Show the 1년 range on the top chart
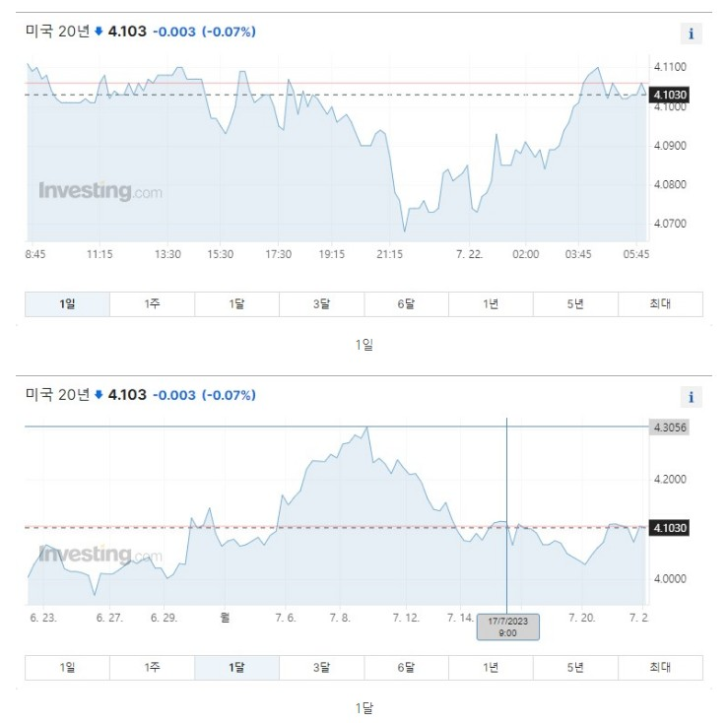The height and width of the screenshot is (723, 728). pos(491,304)
